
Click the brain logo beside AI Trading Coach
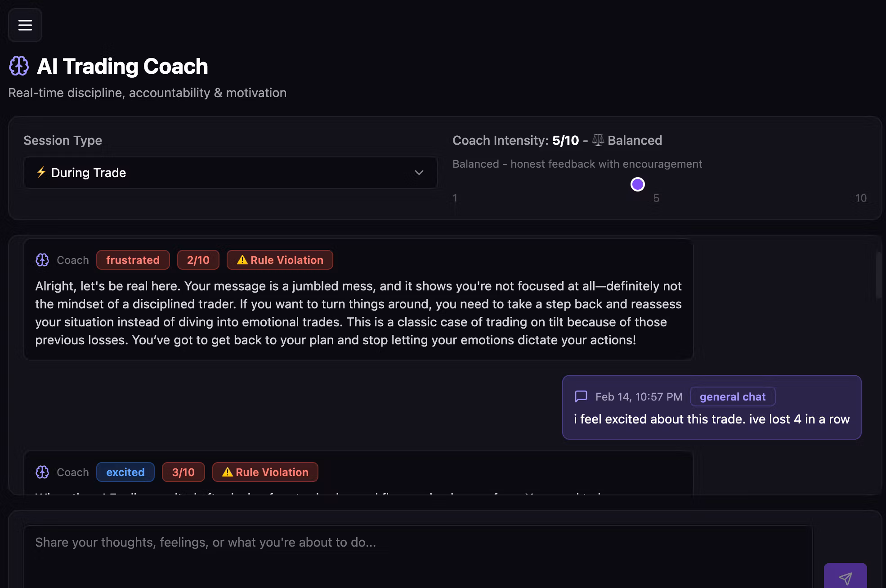tap(19, 66)
